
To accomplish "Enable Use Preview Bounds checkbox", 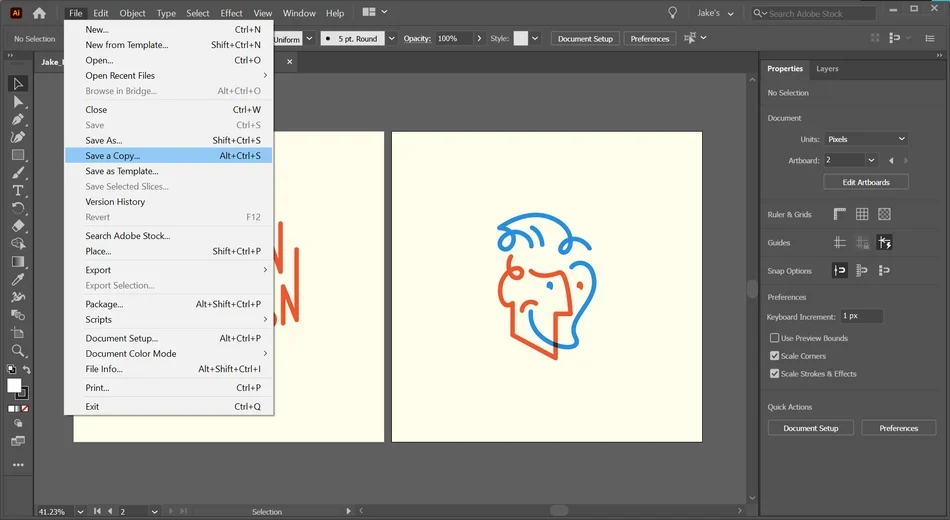I will (x=774, y=338).
